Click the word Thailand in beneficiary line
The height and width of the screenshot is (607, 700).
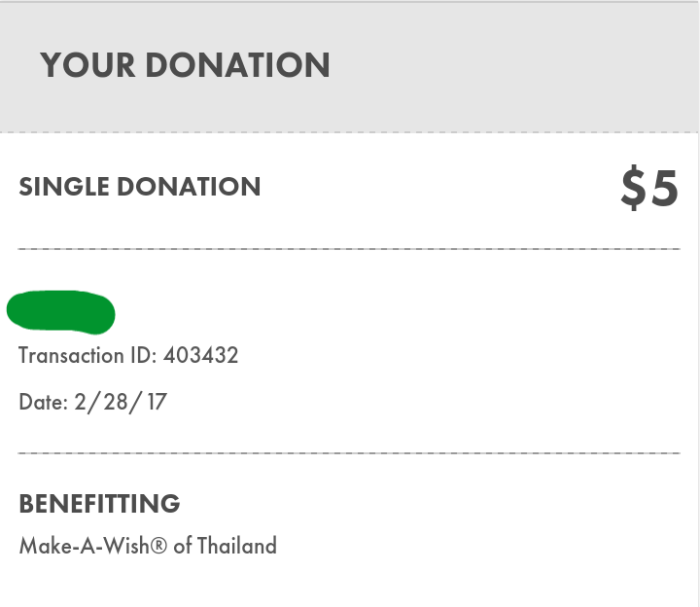(x=237, y=546)
